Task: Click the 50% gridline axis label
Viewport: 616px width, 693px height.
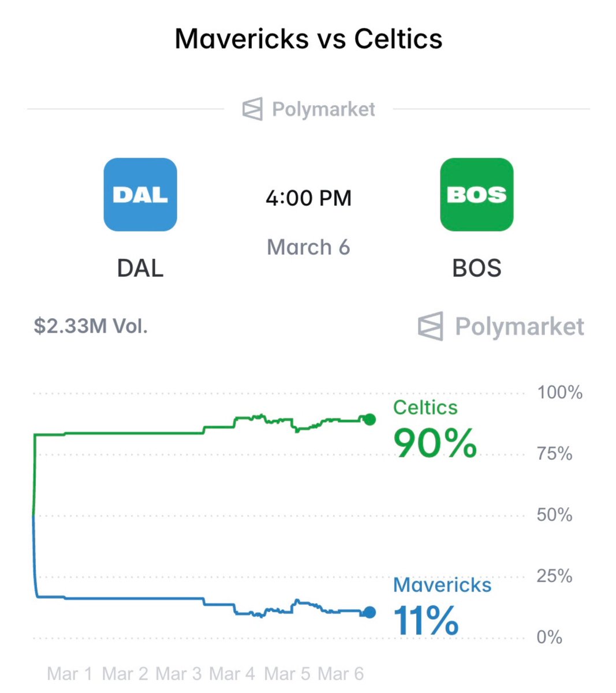Action: click(554, 515)
